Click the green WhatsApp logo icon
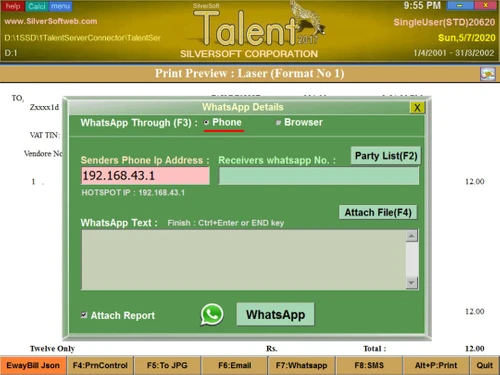This screenshot has width=500, height=375. coord(212,314)
